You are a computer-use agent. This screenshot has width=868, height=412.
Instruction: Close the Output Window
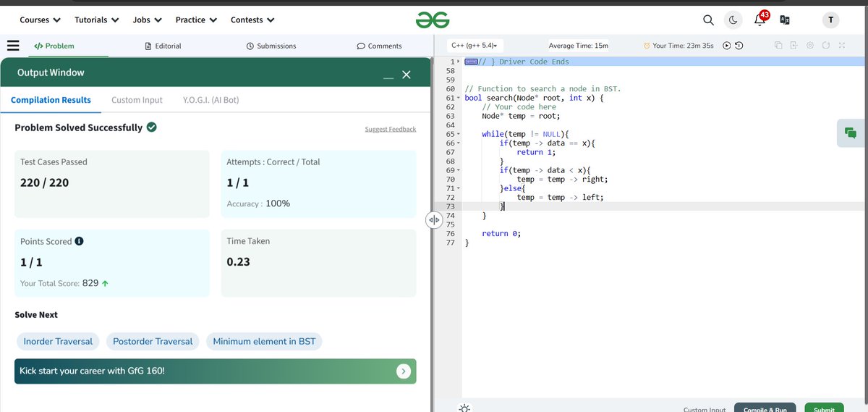[x=407, y=75]
